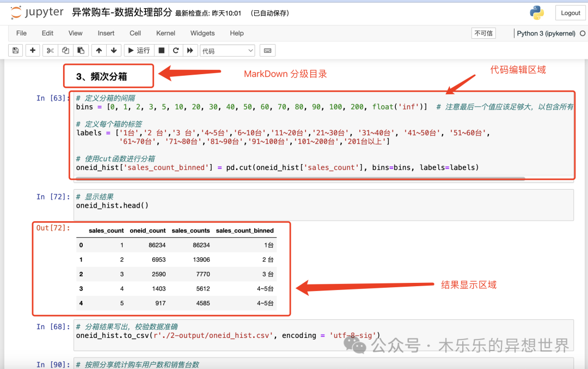The image size is (588, 369).
Task: Paste cells below icon
Action: [x=81, y=50]
